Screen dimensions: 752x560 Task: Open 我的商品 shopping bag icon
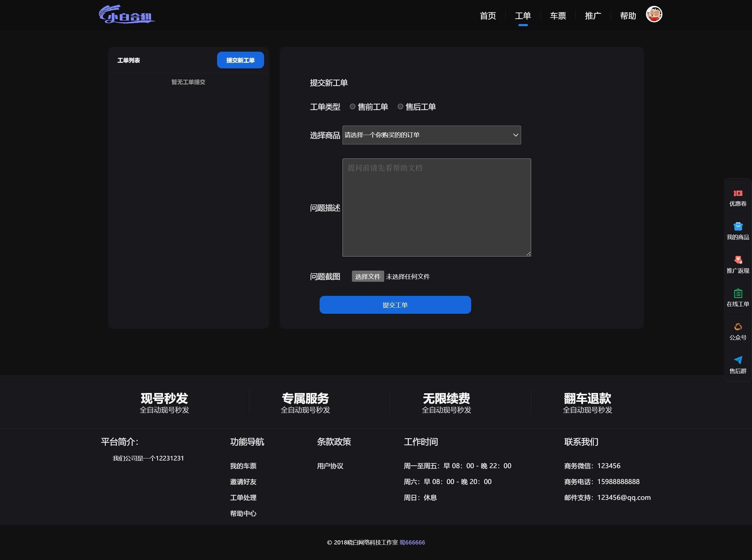click(x=738, y=227)
